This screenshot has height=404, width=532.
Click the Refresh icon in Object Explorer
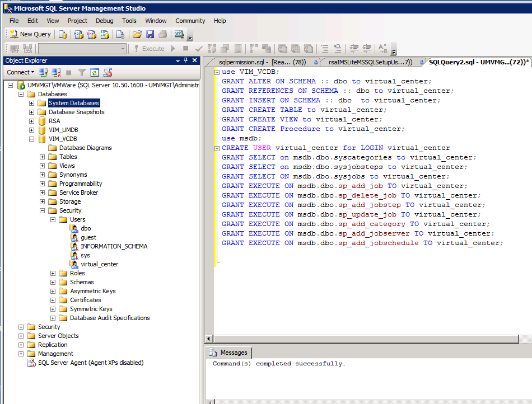point(95,72)
